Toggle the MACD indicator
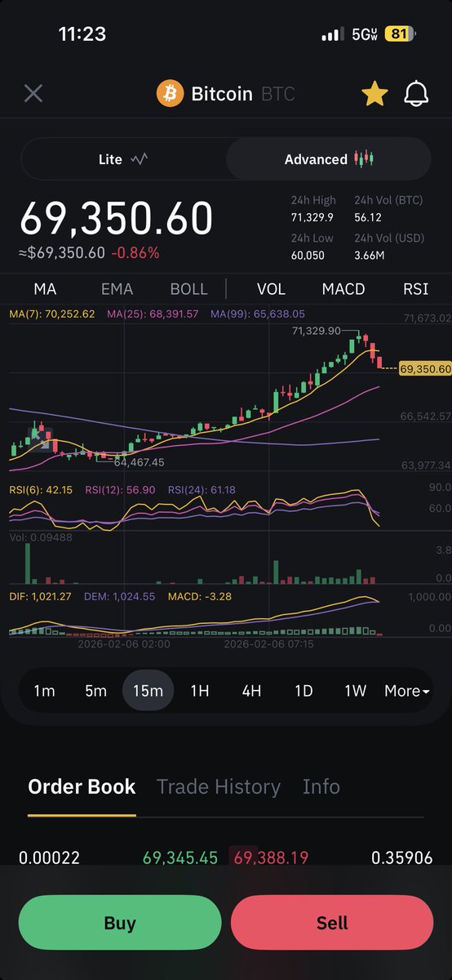This screenshot has height=980, width=452. pos(343,289)
